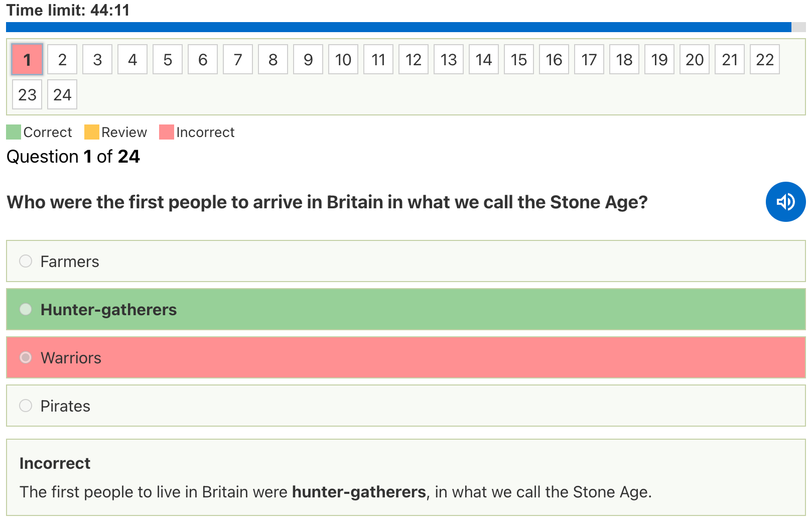Open question 23
This screenshot has width=812, height=521.
[x=27, y=95]
